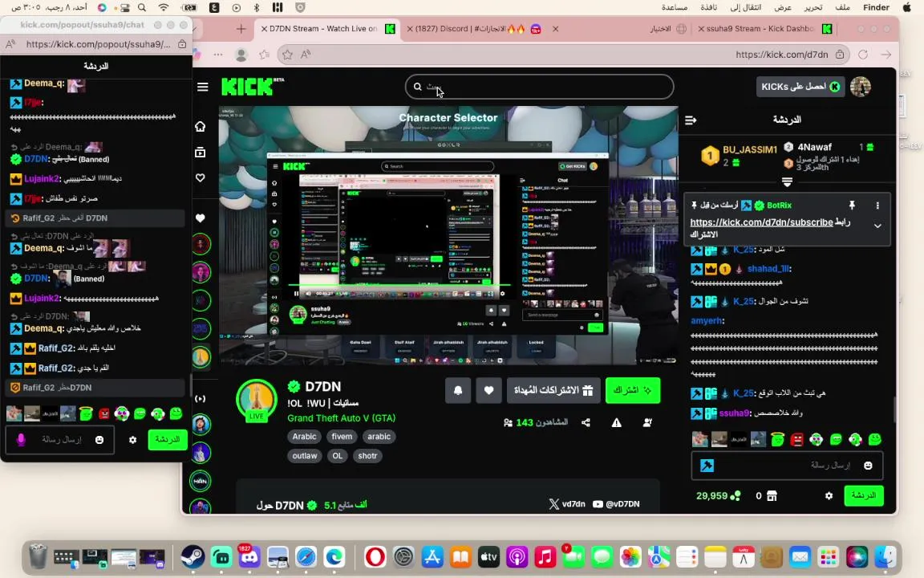Viewport: 924px width, 578px height.
Task: Open emoji picker in main chat input
Action: (868, 466)
